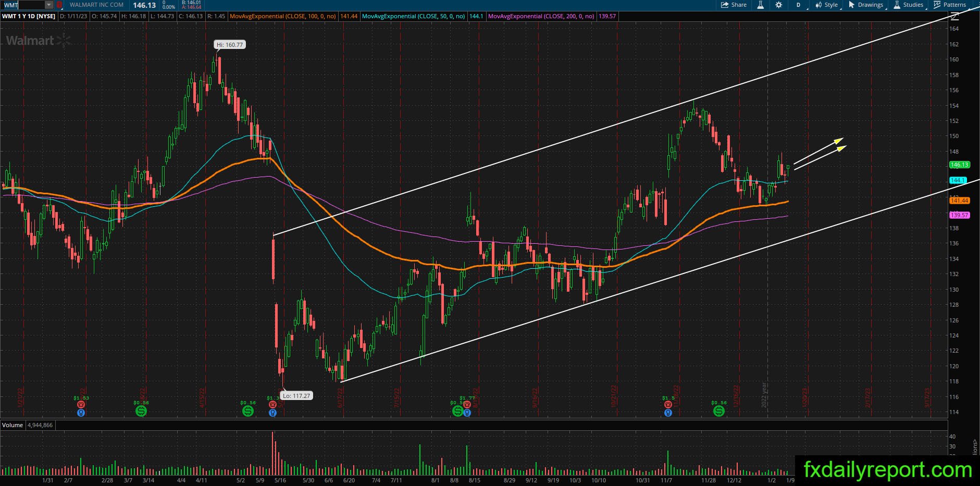Viewport: 980px width, 486px height.
Task: Open the Patterns menu
Action: (x=950, y=5)
